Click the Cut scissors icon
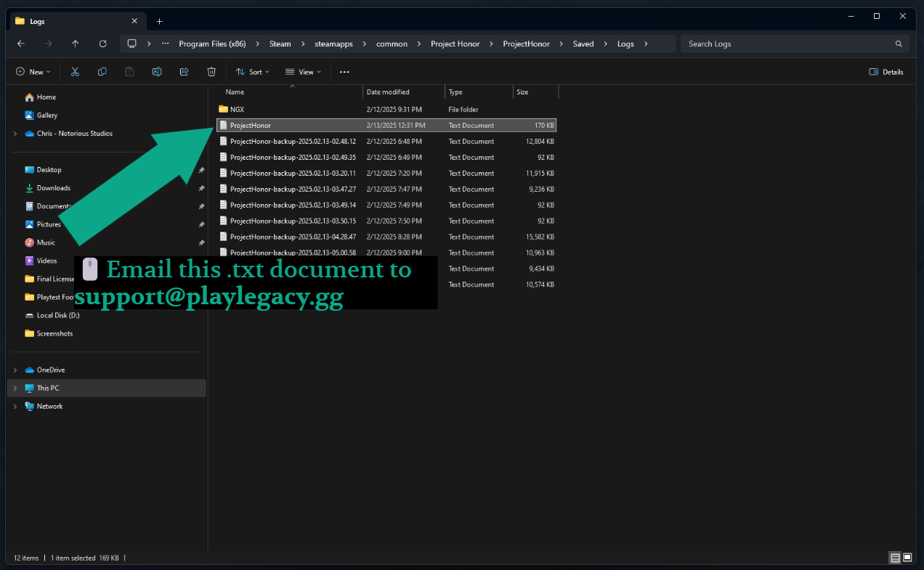The width and height of the screenshot is (924, 570). coord(75,72)
